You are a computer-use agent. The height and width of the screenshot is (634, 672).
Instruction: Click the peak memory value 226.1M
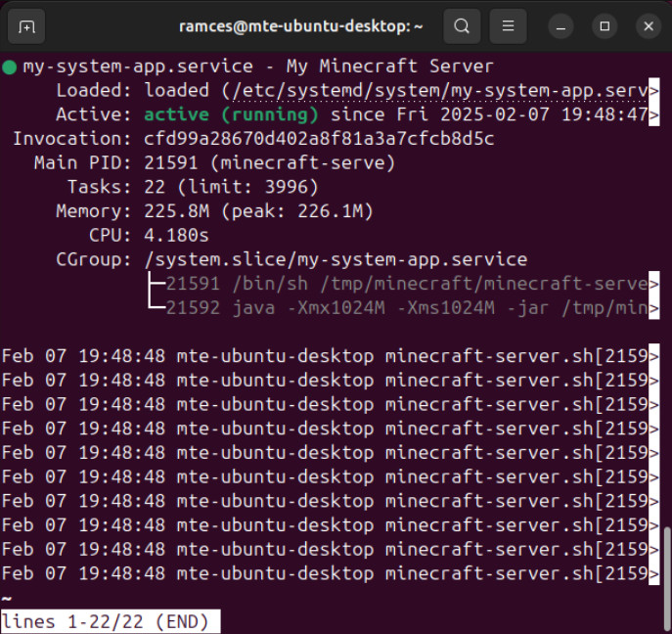[x=330, y=211]
